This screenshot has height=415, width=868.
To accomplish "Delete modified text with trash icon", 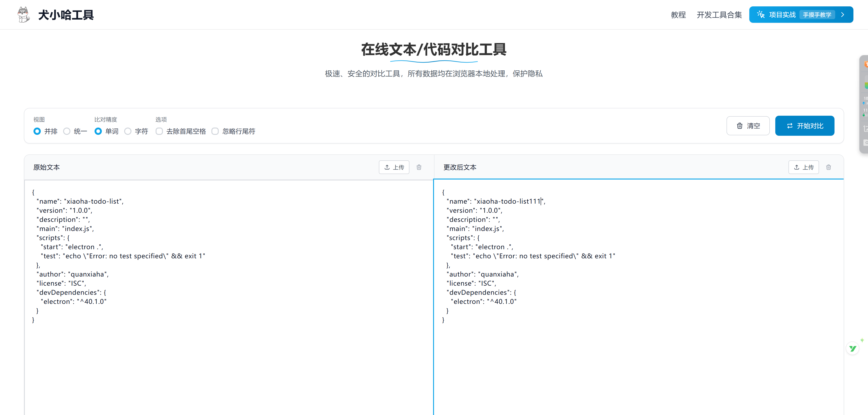I will tap(828, 167).
